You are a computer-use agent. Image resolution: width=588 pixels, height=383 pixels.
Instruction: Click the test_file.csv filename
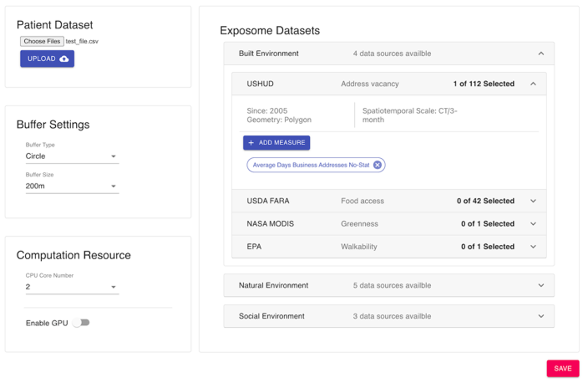(x=82, y=41)
